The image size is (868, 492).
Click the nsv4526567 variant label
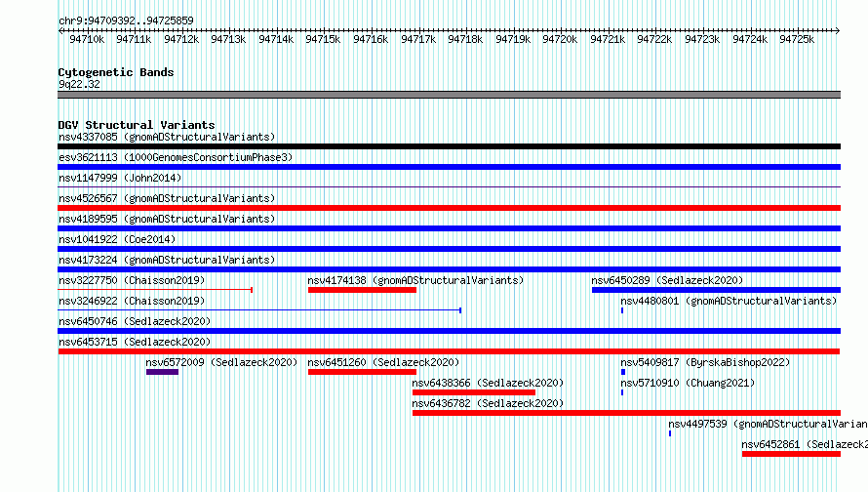click(167, 198)
